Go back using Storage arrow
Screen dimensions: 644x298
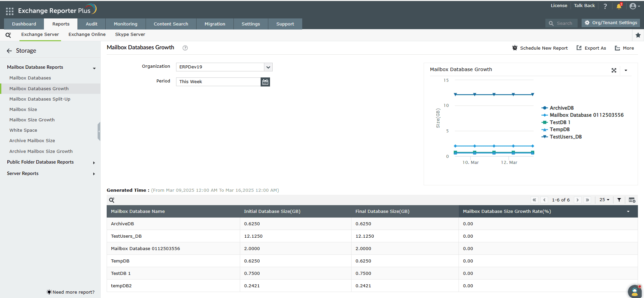[9, 51]
